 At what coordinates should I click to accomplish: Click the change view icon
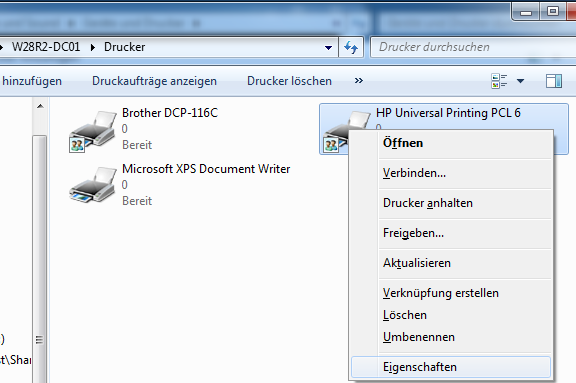click(499, 81)
